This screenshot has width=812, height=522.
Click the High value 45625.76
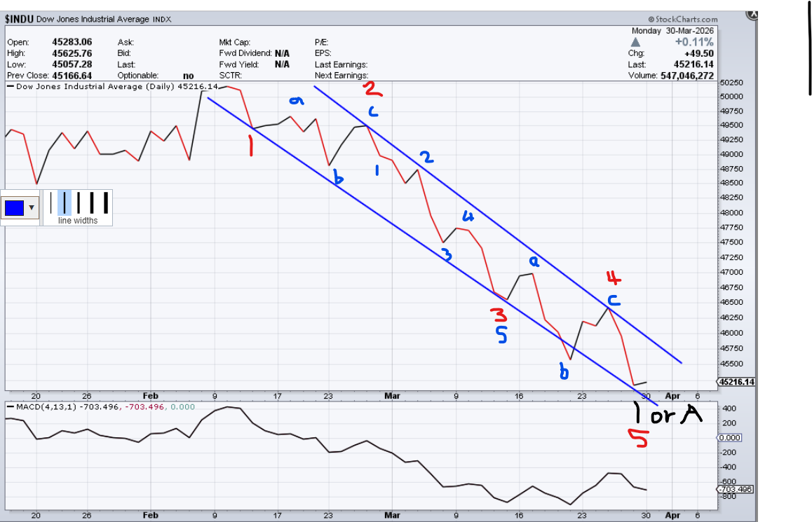point(72,53)
